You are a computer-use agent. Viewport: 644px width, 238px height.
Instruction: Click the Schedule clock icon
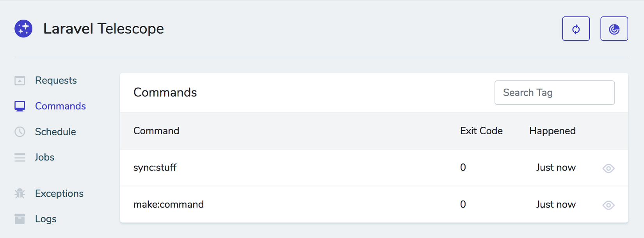pos(20,132)
